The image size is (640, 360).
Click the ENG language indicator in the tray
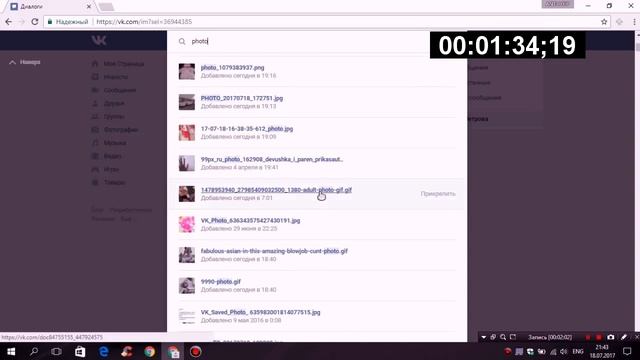578,351
